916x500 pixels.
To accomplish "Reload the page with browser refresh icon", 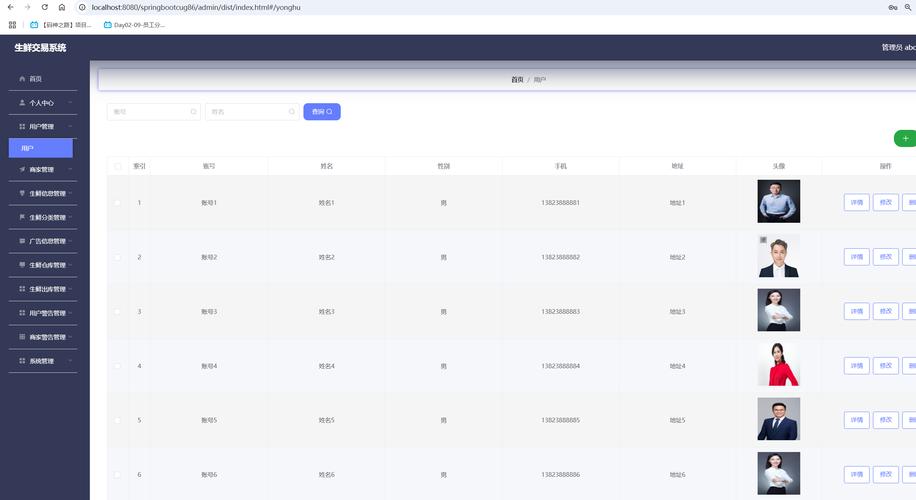I will coord(44,7).
